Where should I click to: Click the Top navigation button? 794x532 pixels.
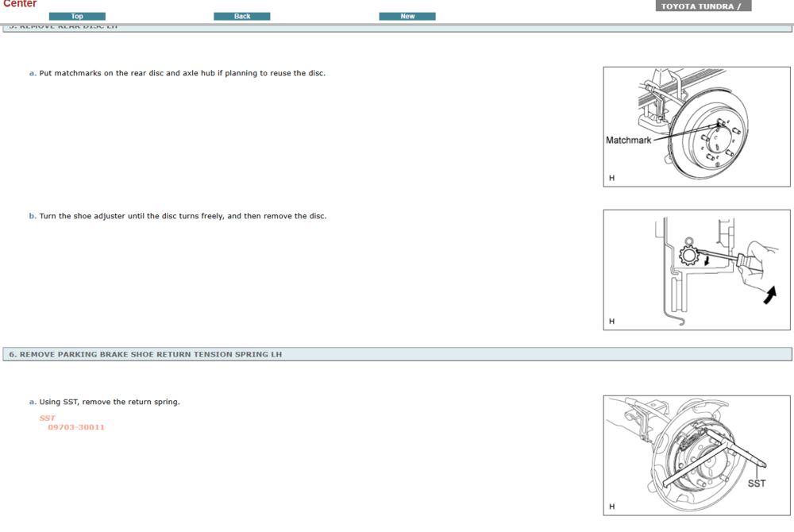77,16
